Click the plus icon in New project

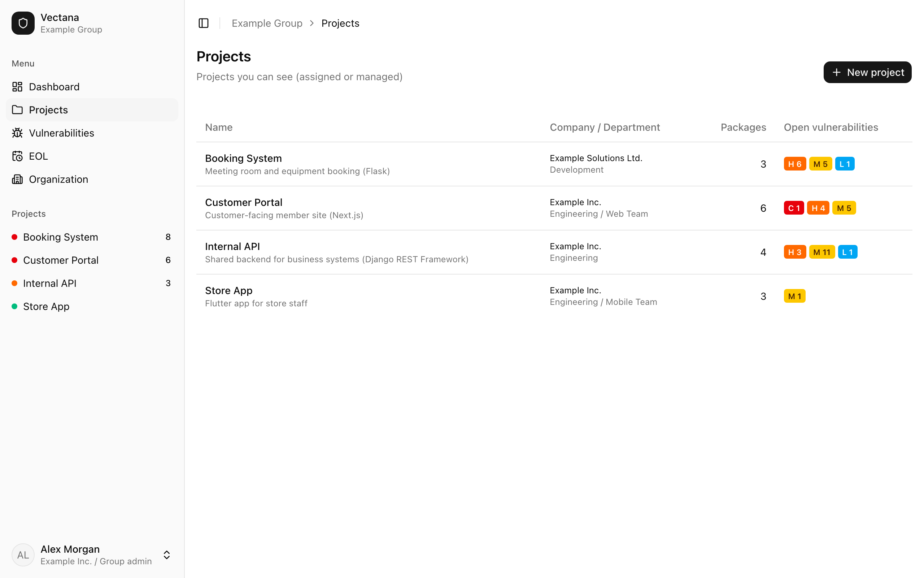coord(836,72)
